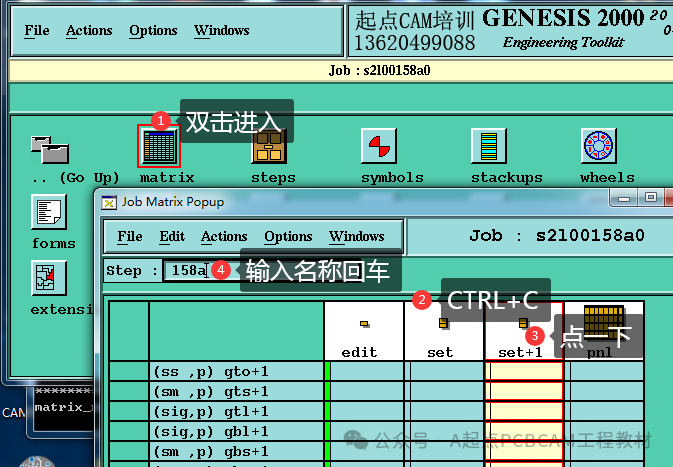Screen dimensions: 673x467
Task: Select the gto+1 layer row
Action: tap(236, 372)
